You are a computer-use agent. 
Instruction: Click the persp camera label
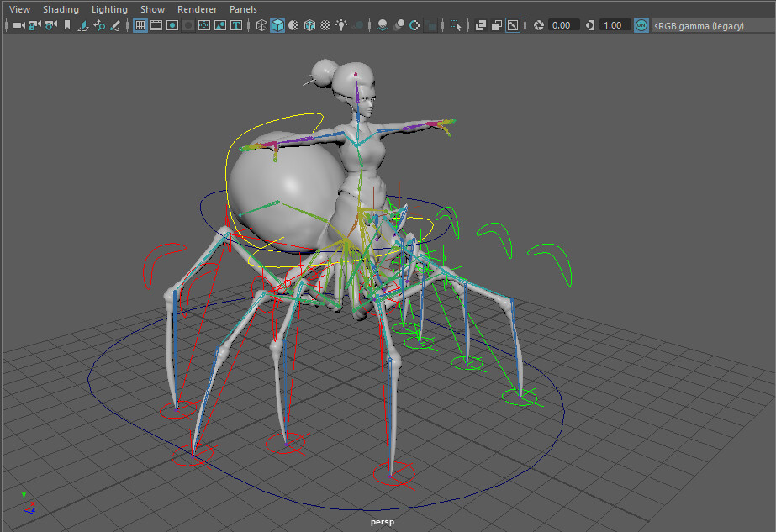click(x=382, y=521)
